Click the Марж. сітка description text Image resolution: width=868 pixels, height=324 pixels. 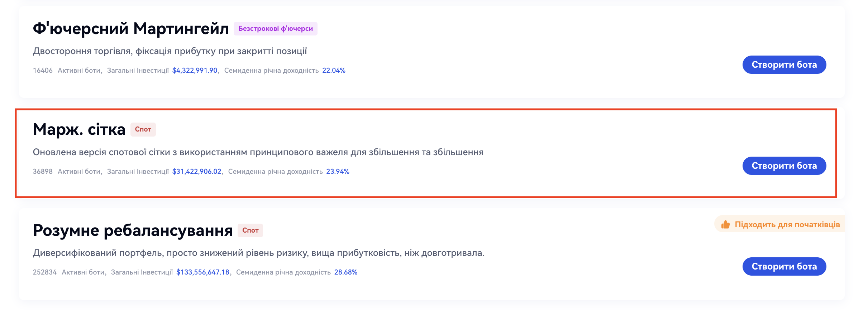click(x=258, y=152)
